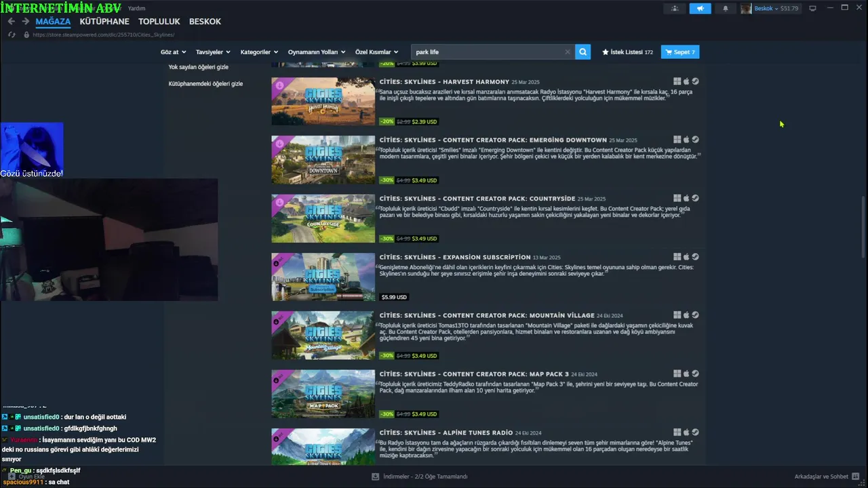
Task: Click Apple icon on Emerging Downtown row
Action: [686, 140]
